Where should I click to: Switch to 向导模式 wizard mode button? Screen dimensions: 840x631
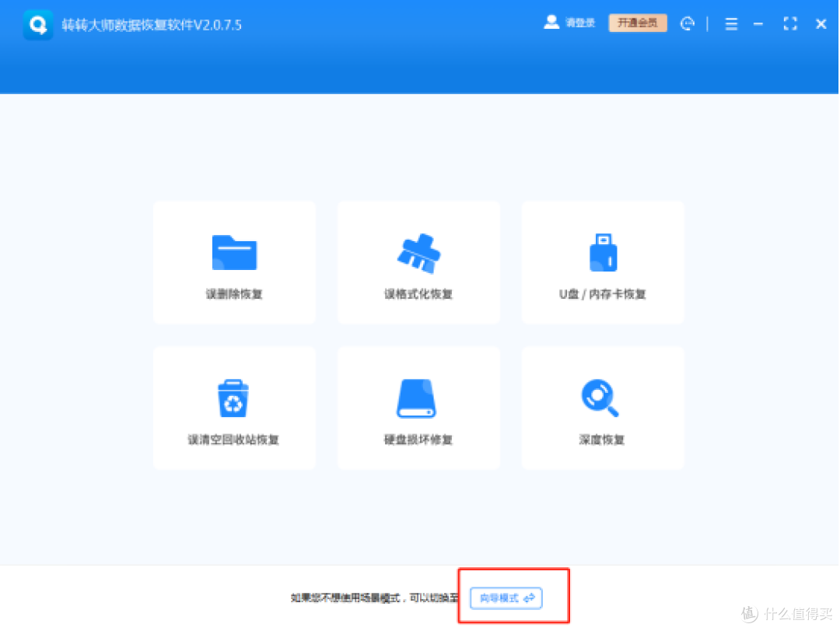(x=506, y=598)
